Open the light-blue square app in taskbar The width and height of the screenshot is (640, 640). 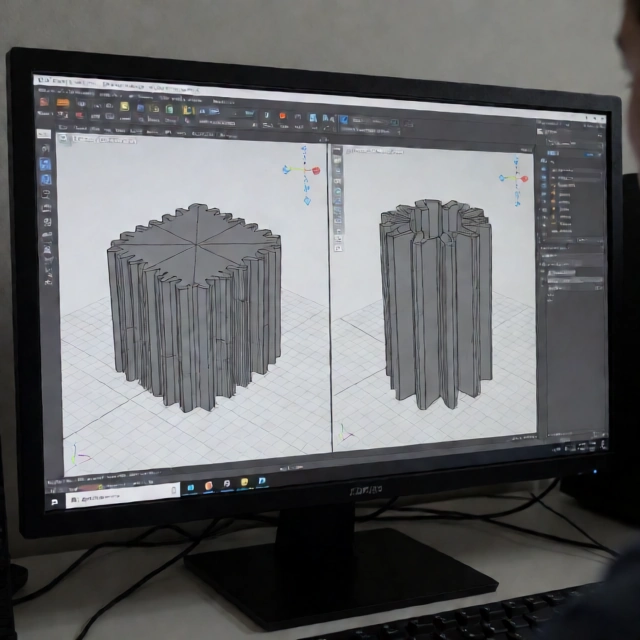(x=191, y=487)
